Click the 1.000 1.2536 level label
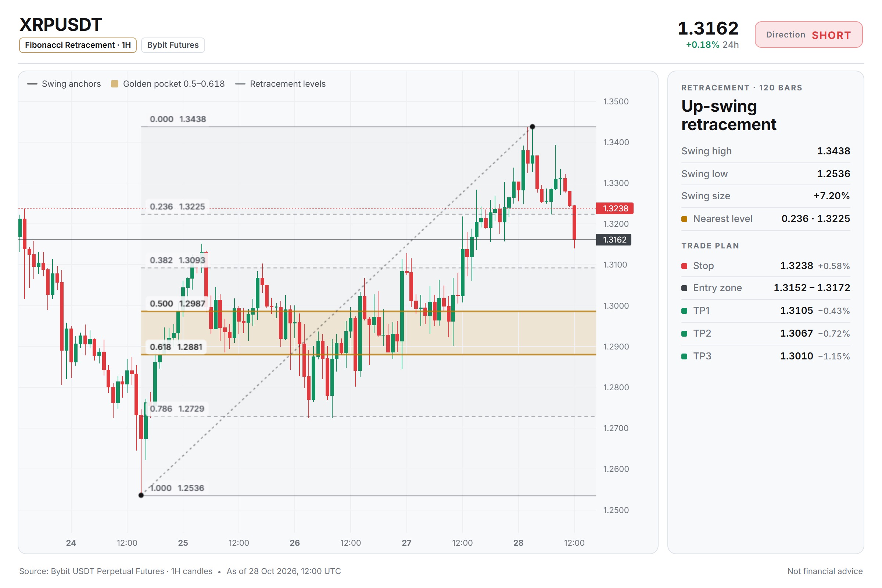The image size is (882, 588). (x=177, y=488)
